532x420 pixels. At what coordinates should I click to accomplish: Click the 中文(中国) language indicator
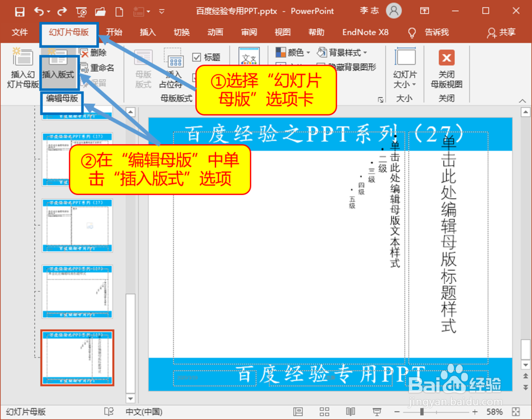pos(144,412)
